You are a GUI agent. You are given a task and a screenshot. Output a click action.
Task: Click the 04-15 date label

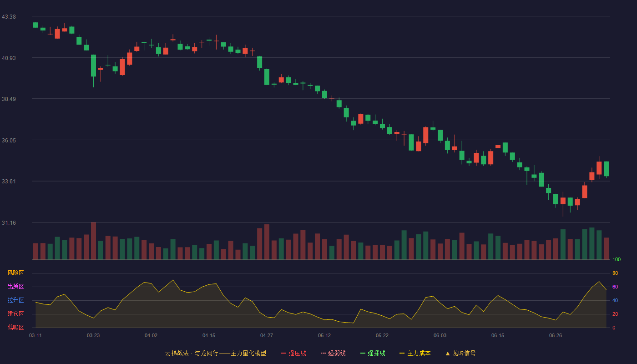pos(209,335)
